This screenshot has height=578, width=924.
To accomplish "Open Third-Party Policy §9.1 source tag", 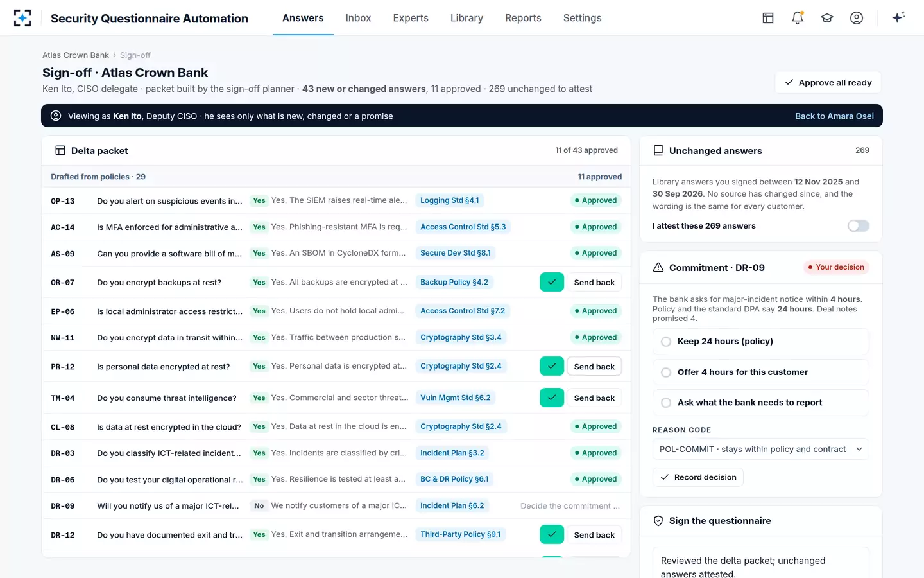I will pos(461,534).
